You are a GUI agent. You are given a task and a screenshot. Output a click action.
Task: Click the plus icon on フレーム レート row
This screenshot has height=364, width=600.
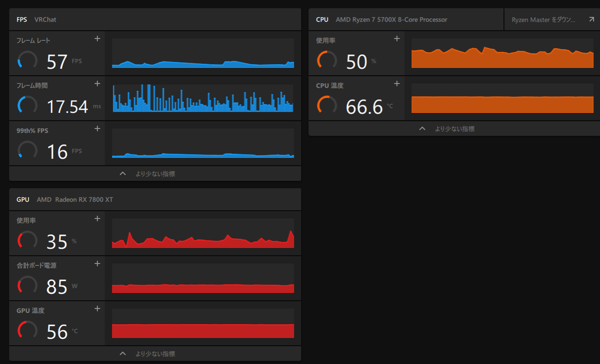97,39
